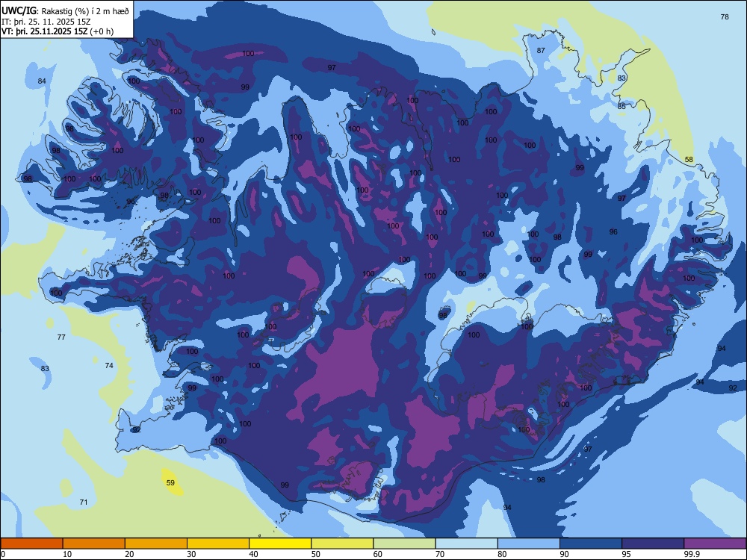This screenshot has height=560, width=747.
Task: Pick the medium blue 90–95 legend swatch
Action: pyautogui.click(x=591, y=544)
